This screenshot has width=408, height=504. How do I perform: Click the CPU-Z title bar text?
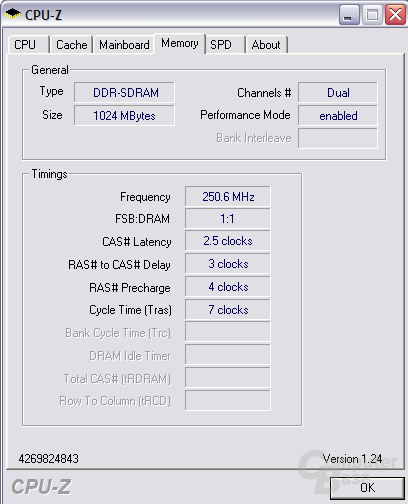(43, 15)
